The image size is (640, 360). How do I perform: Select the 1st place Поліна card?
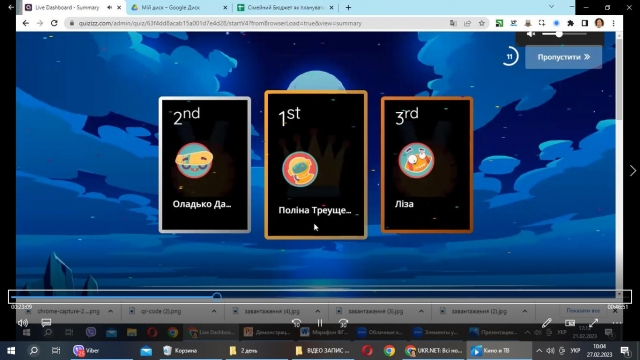[x=316, y=165]
